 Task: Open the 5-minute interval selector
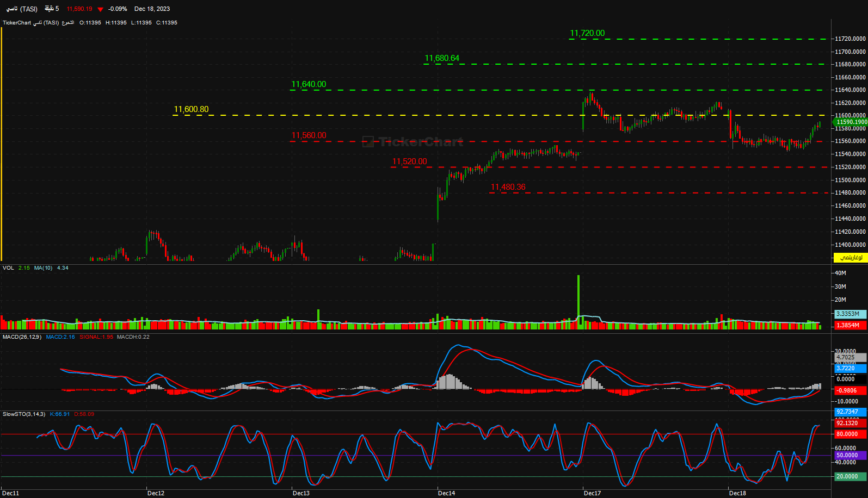tap(52, 9)
